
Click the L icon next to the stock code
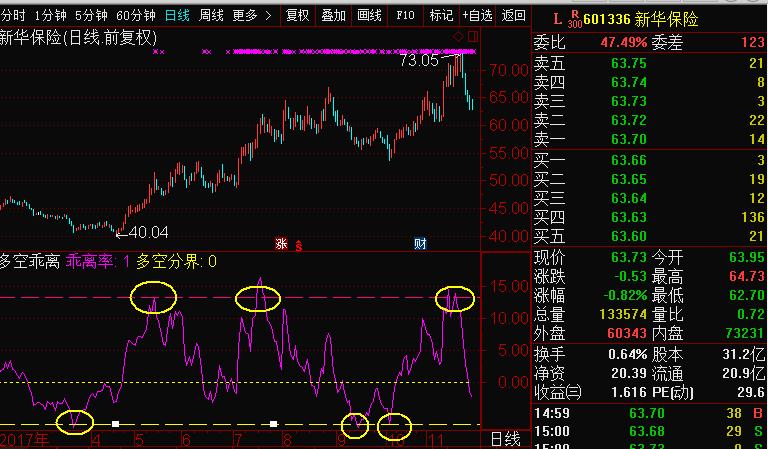[557, 19]
